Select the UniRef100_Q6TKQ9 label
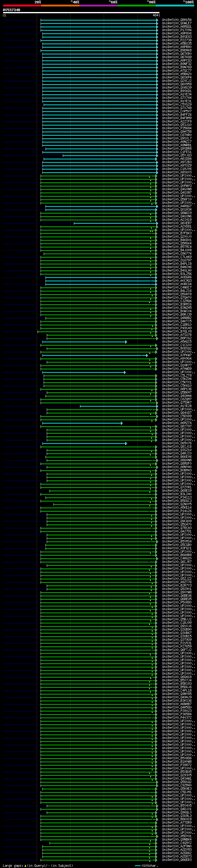 click(176, 57)
